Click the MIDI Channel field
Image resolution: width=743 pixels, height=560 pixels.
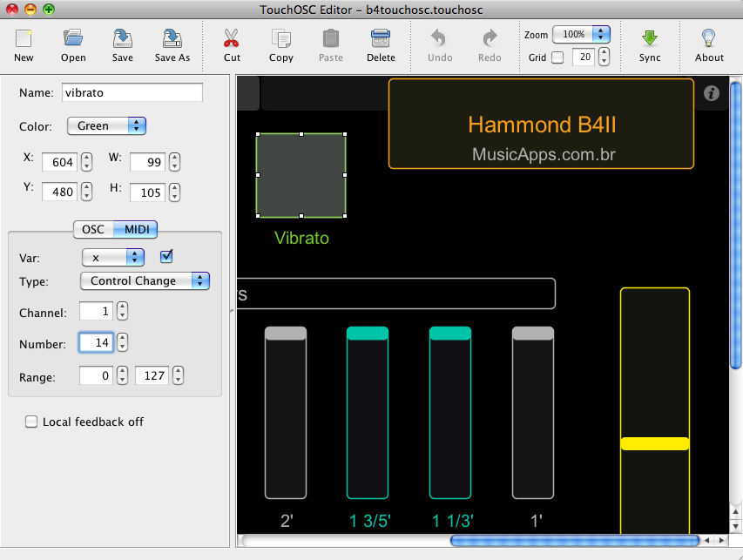coord(96,311)
